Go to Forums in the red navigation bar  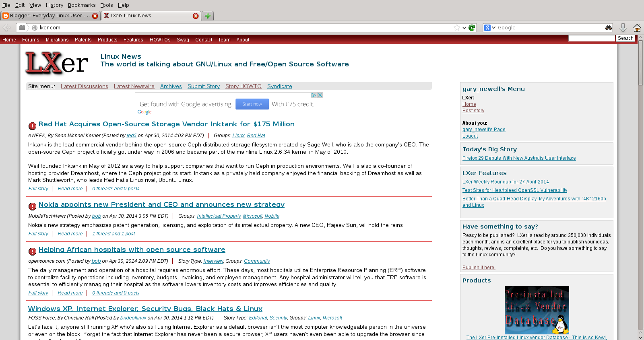click(x=31, y=40)
